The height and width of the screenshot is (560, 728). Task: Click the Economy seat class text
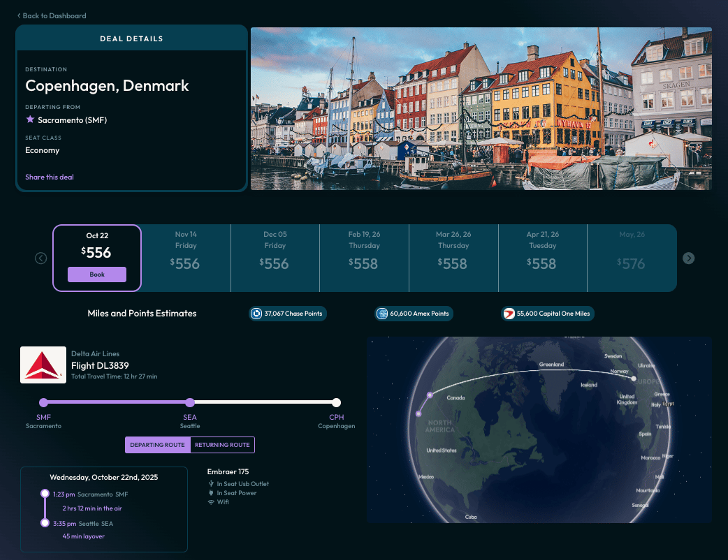(42, 150)
